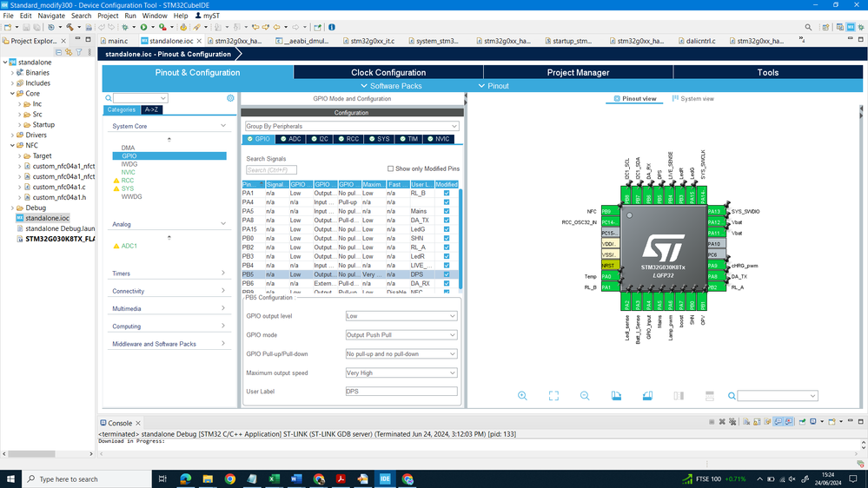
Task: Switch to Project Manager tab
Action: pos(578,72)
